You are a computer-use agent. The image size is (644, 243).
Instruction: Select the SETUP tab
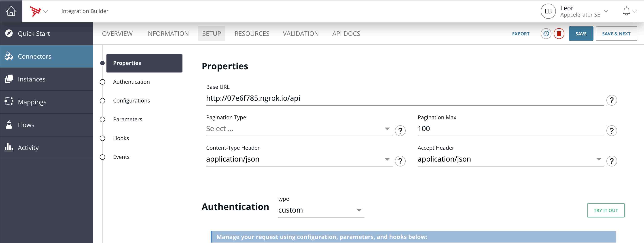(x=212, y=34)
